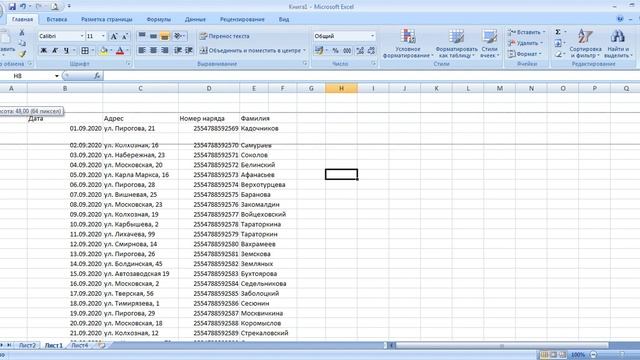Screen dimensions: 640x360
Task: Align text to the top of the cell
Action: pos(142,36)
